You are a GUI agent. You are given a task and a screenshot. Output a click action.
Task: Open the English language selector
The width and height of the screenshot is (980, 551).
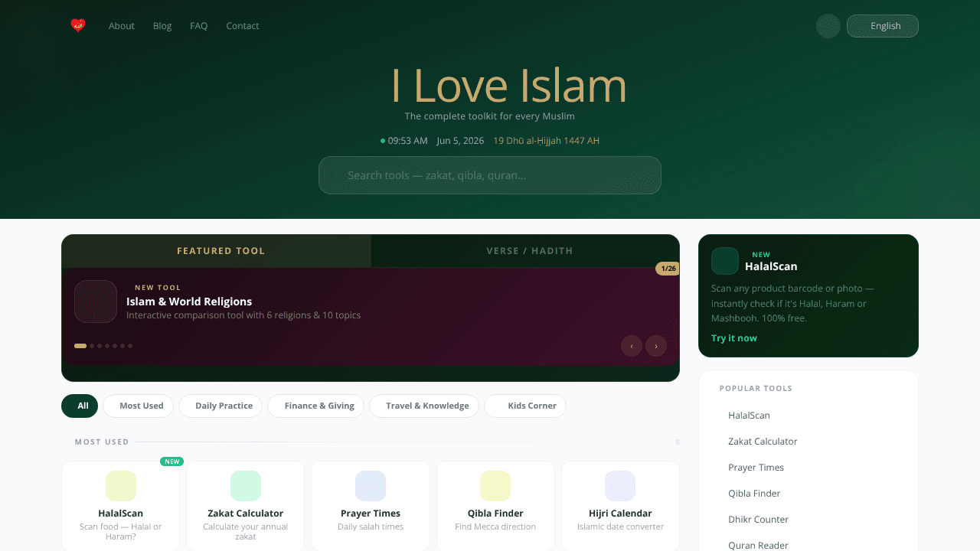click(882, 26)
